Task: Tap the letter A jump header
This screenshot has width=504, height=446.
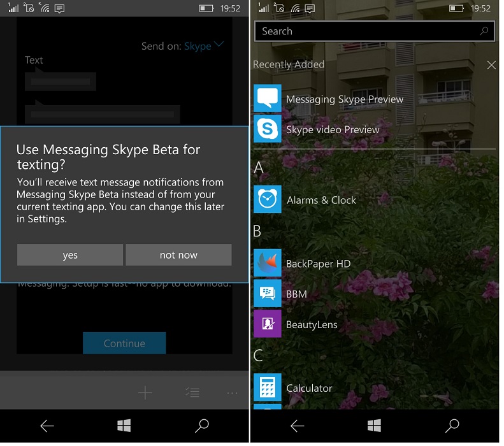Action: pos(260,169)
